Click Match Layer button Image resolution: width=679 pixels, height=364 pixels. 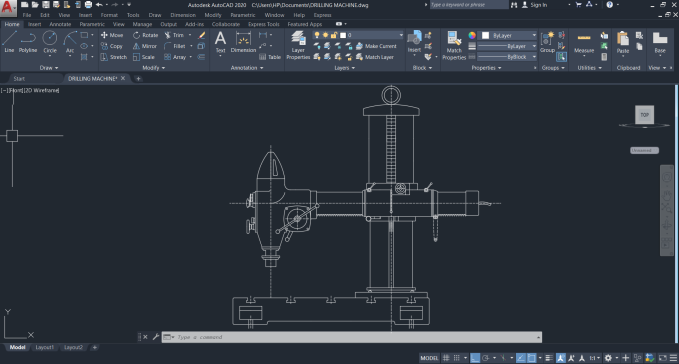tap(375, 57)
